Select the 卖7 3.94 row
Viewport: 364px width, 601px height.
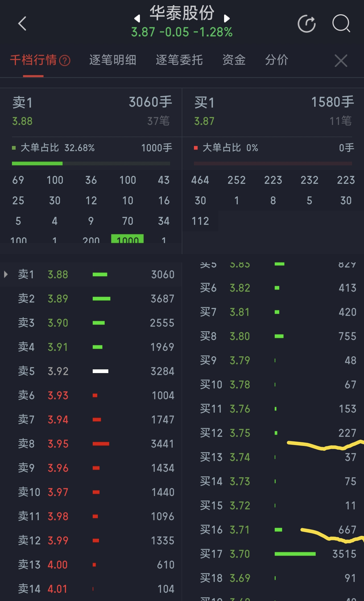[x=91, y=419]
